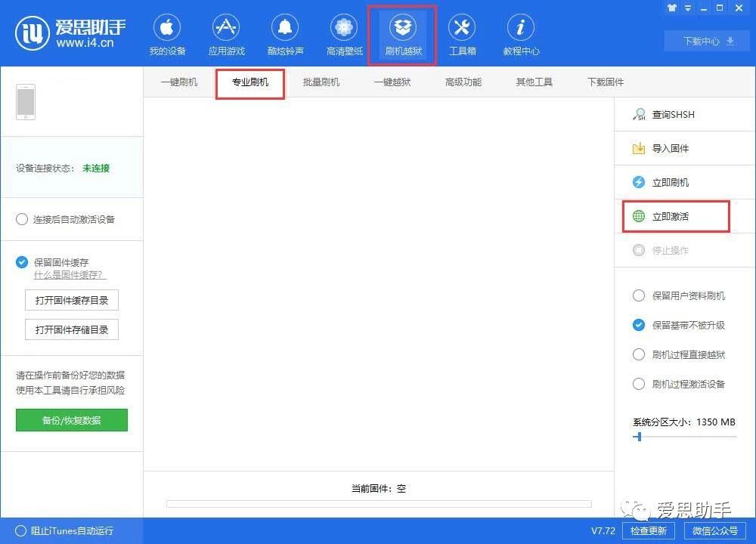Open the 高清壁纸 (HD Wallpapers) section
756x544 pixels.
point(344,34)
